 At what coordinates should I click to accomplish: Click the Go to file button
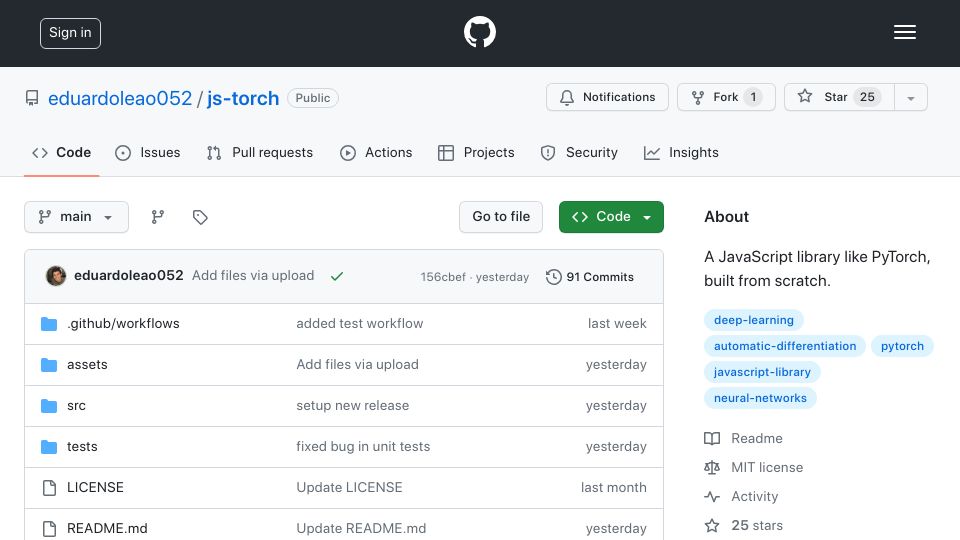(x=501, y=217)
